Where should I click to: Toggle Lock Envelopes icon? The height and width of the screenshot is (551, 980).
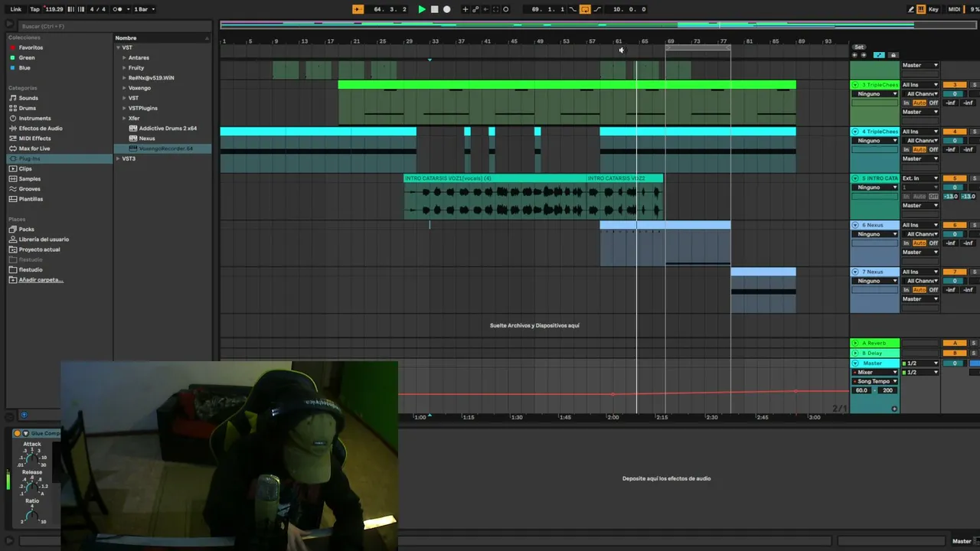[x=892, y=55]
